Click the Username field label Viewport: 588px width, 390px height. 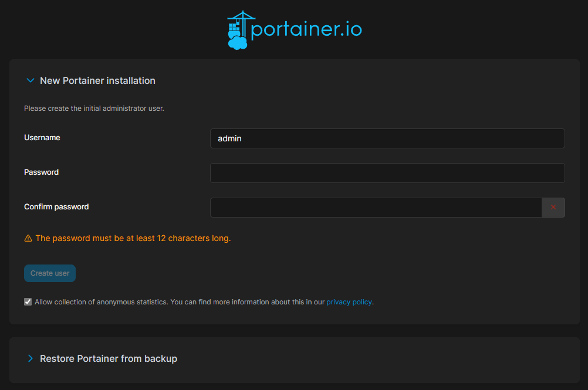(42, 138)
